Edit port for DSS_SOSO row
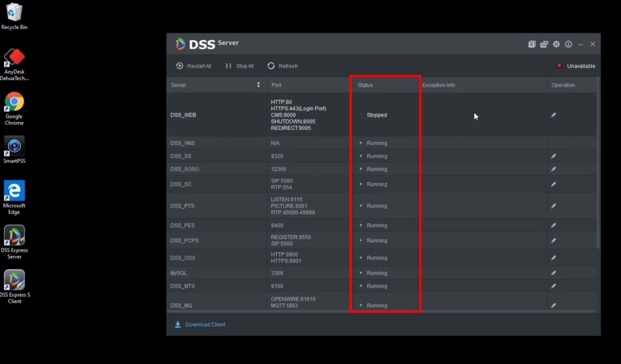The image size is (621, 364). [553, 169]
